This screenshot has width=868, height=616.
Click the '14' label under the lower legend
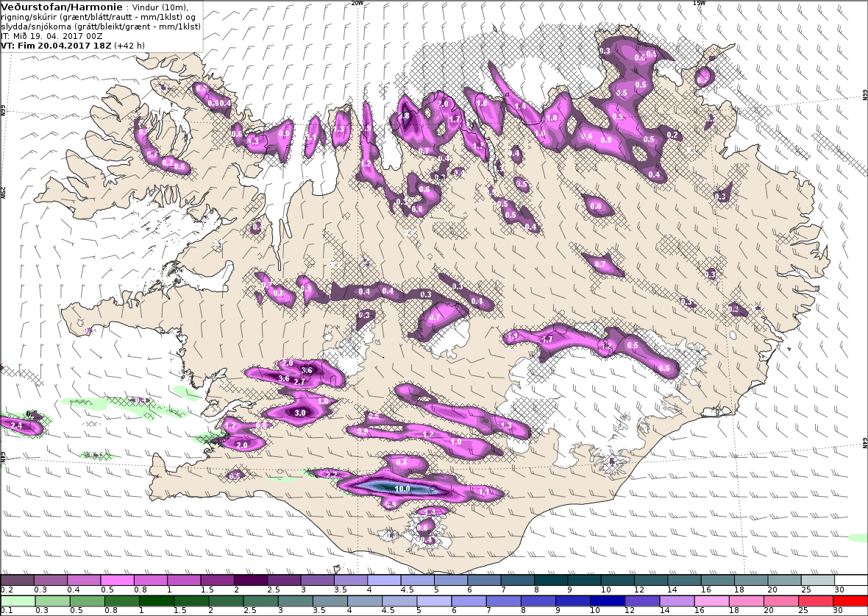[664, 610]
